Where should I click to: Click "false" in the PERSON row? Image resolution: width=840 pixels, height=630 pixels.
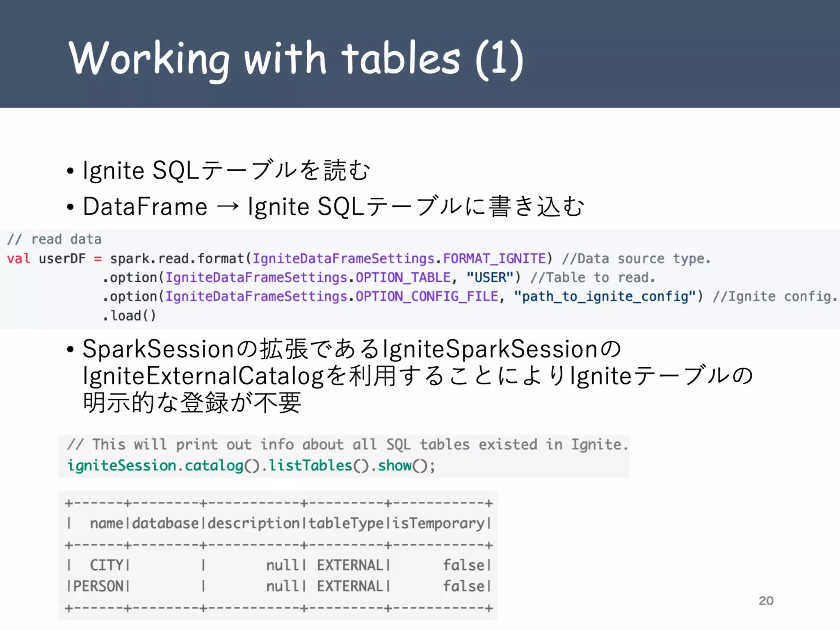(x=464, y=586)
